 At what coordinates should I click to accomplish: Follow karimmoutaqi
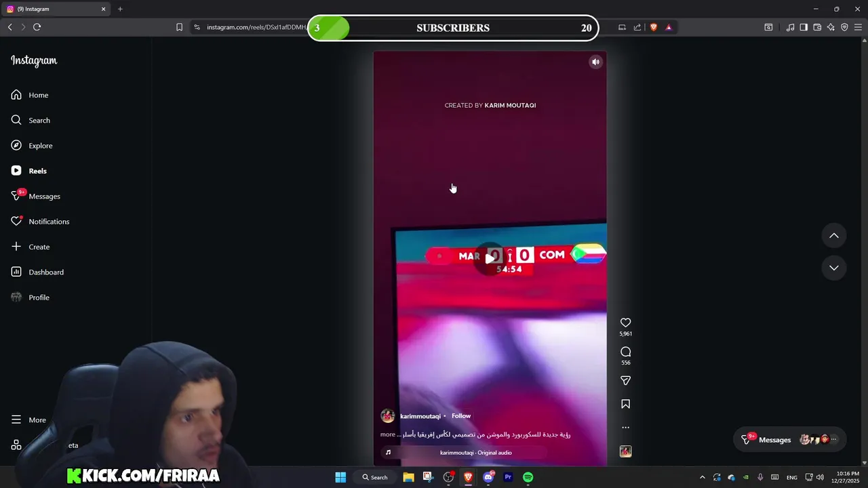pos(461,416)
